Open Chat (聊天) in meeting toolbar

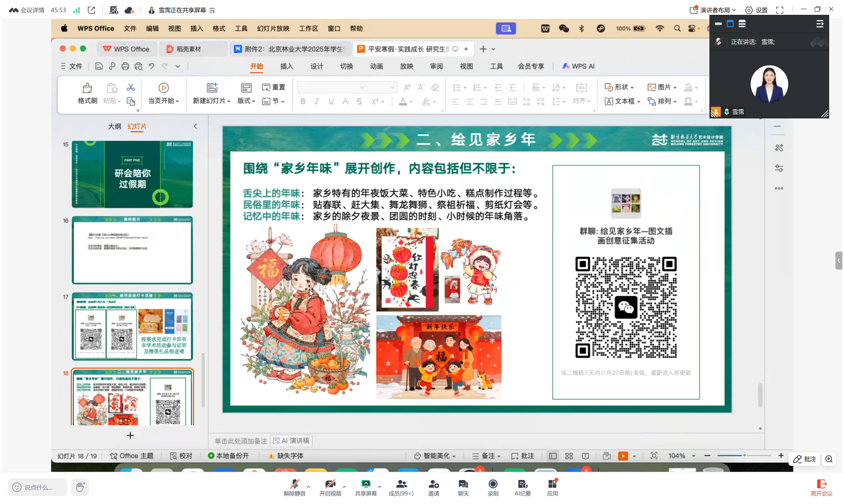tap(463, 488)
